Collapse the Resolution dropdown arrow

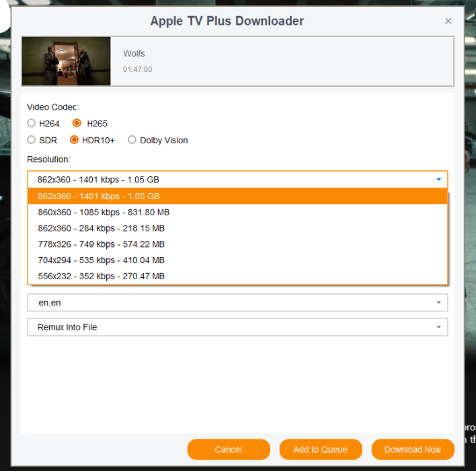tap(438, 180)
